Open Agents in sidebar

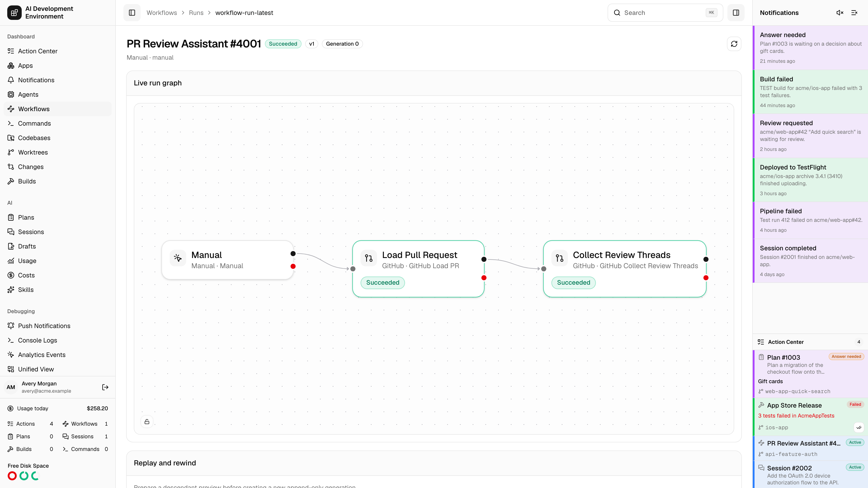[x=58, y=95]
